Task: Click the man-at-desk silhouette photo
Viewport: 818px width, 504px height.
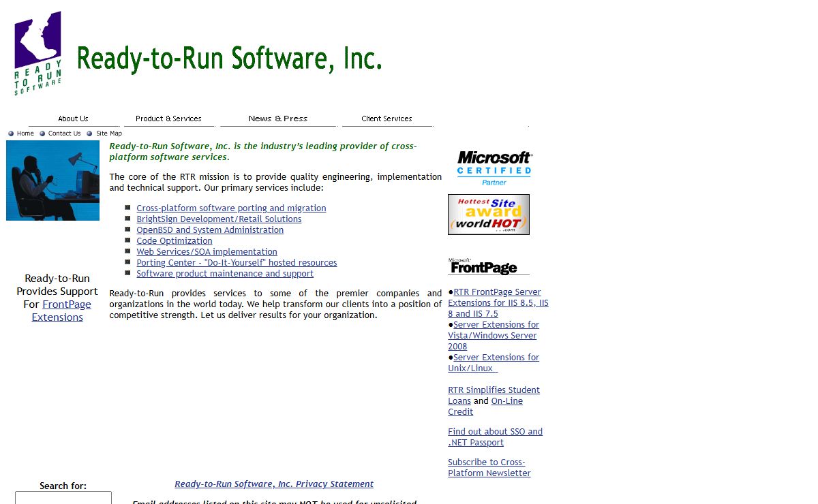Action: (52, 180)
